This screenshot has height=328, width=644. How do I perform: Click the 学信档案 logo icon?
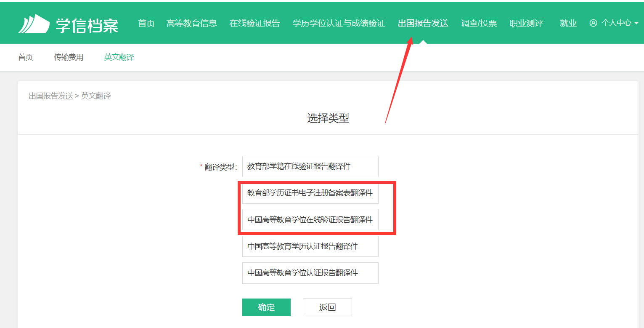click(x=34, y=24)
